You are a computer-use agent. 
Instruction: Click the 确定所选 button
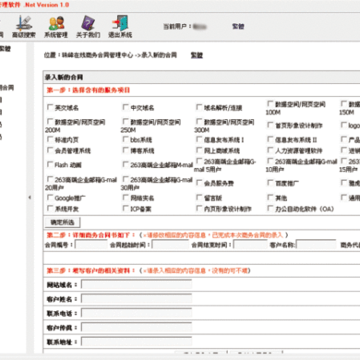[62, 222]
